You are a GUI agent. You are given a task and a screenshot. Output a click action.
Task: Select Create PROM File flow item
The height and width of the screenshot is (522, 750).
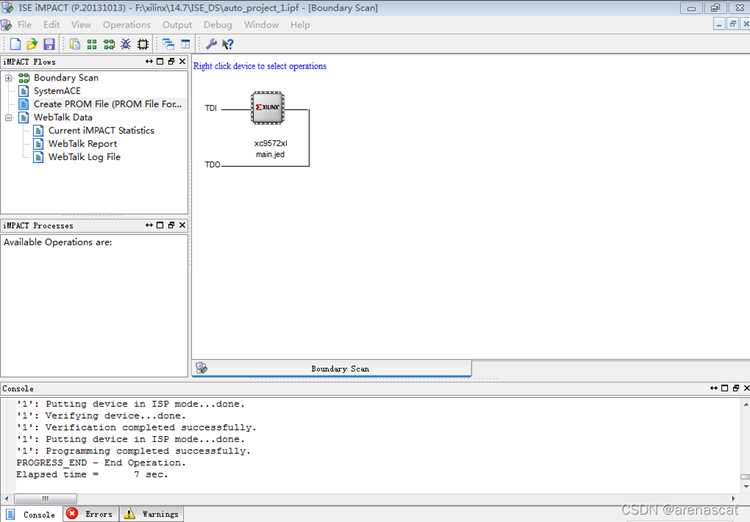pyautogui.click(x=108, y=104)
